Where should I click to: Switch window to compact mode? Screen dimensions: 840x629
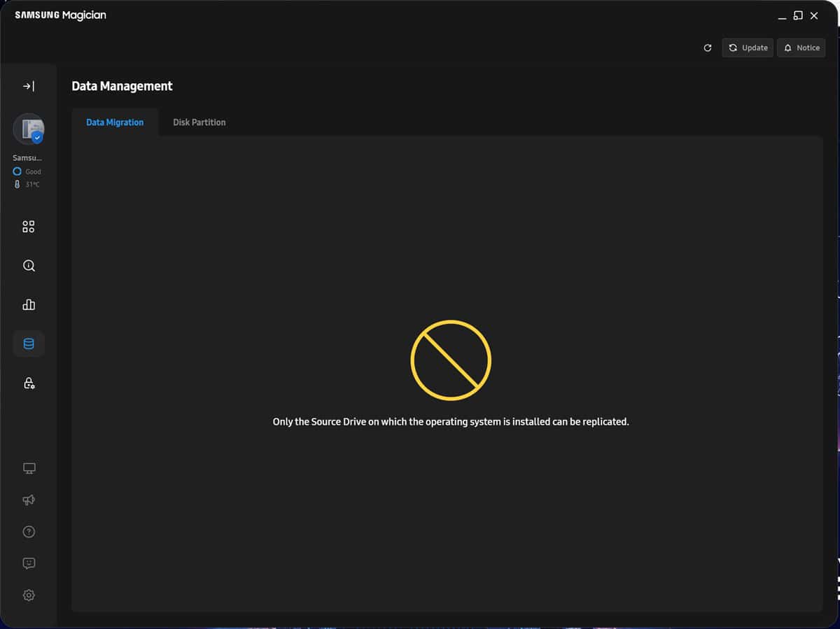tap(798, 15)
